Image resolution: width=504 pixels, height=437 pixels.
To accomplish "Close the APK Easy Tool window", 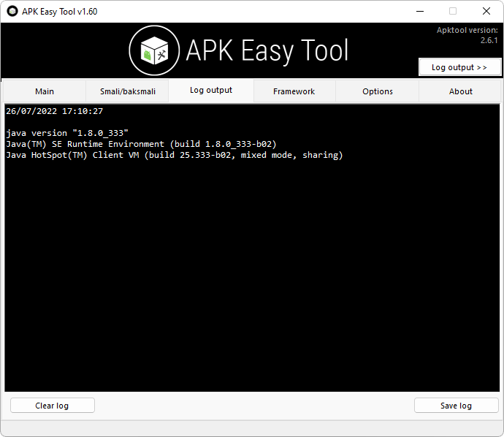I will pyautogui.click(x=486, y=11).
